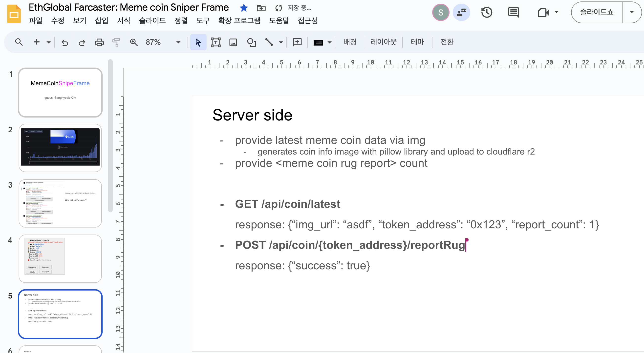Image resolution: width=644 pixels, height=353 pixels.
Task: Open the 서식 menu
Action: (124, 20)
